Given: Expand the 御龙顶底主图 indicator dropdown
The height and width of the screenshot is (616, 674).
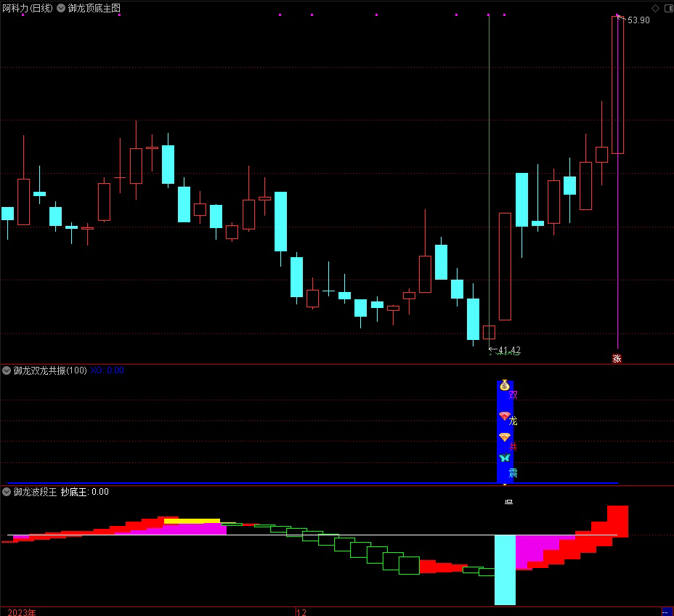Looking at the screenshot, I should click(x=61, y=8).
